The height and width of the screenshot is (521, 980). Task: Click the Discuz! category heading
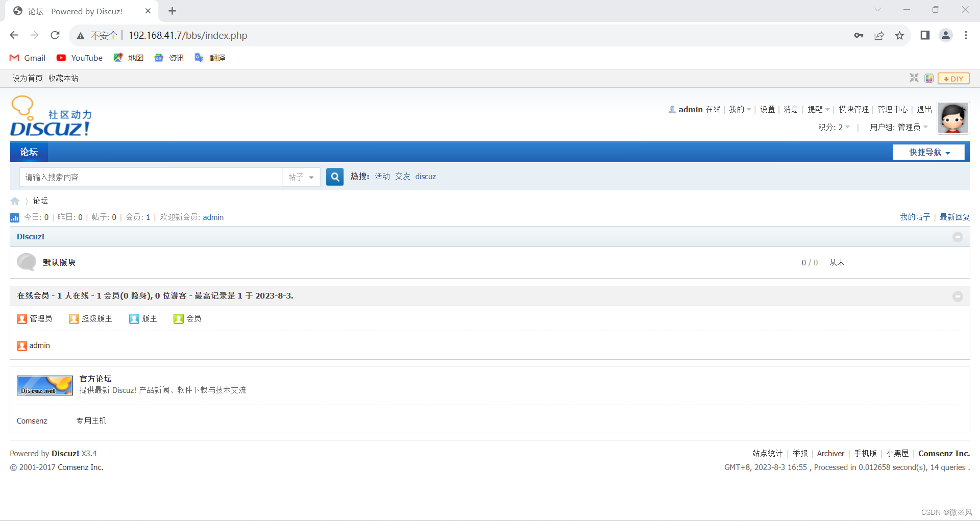31,236
